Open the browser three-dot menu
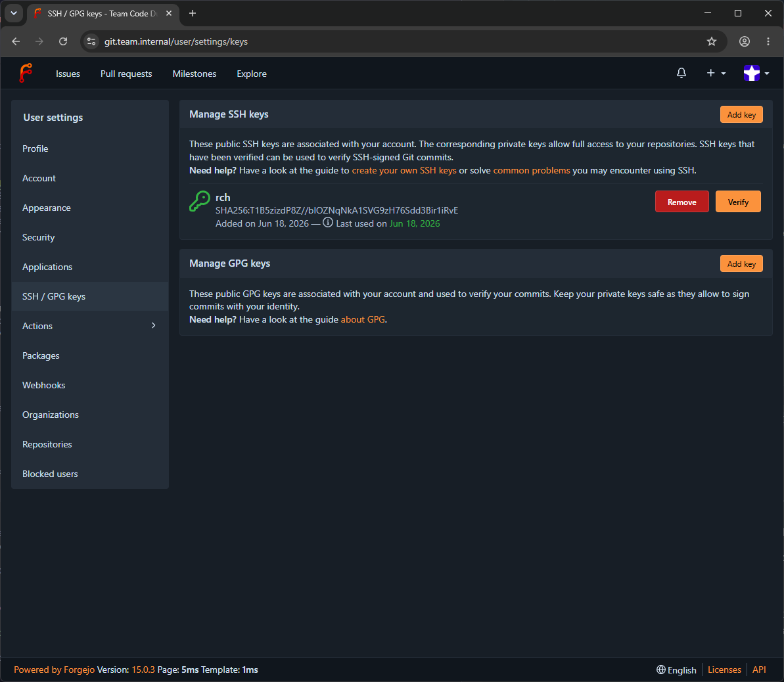This screenshot has height=682, width=784. point(768,41)
